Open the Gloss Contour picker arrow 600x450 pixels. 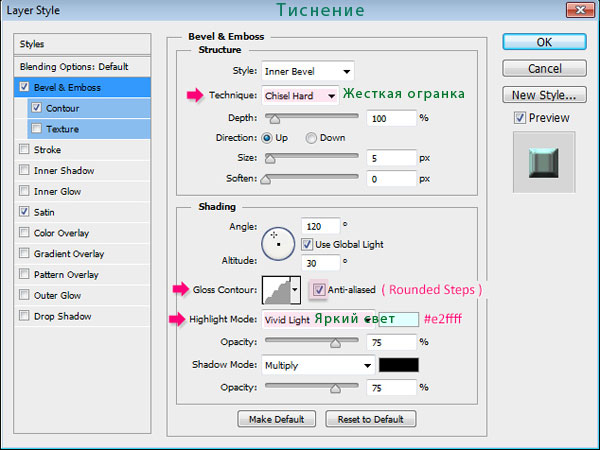[295, 290]
